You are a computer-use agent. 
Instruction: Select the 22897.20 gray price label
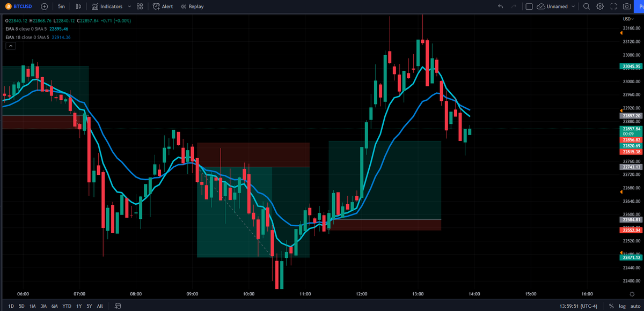(x=631, y=116)
